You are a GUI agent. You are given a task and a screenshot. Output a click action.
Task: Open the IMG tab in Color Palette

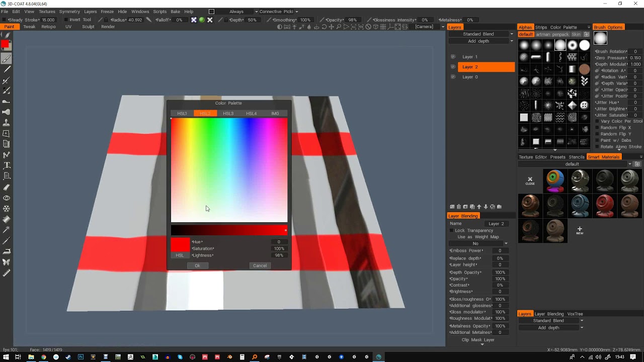(x=275, y=114)
